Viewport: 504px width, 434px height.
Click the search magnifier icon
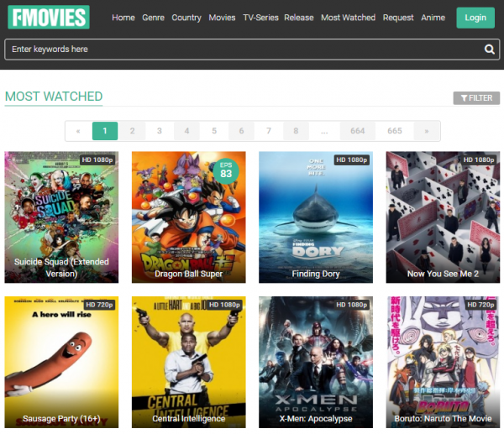(x=490, y=50)
